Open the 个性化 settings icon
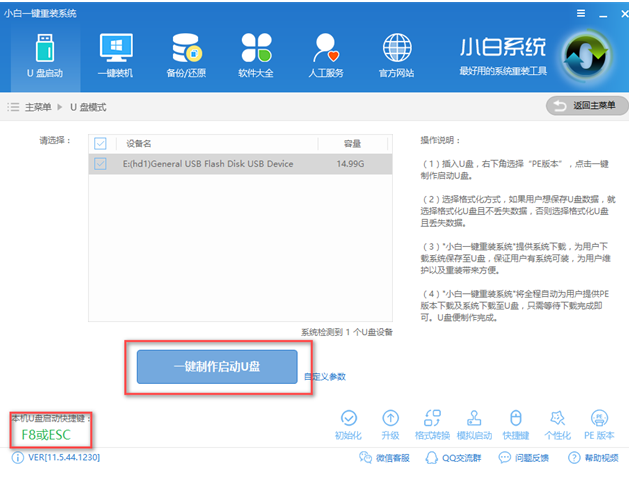This screenshot has height=487, width=629. tap(558, 424)
